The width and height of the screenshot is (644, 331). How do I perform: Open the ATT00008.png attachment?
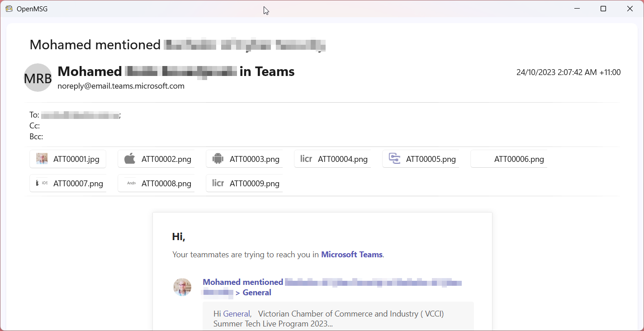pyautogui.click(x=156, y=184)
